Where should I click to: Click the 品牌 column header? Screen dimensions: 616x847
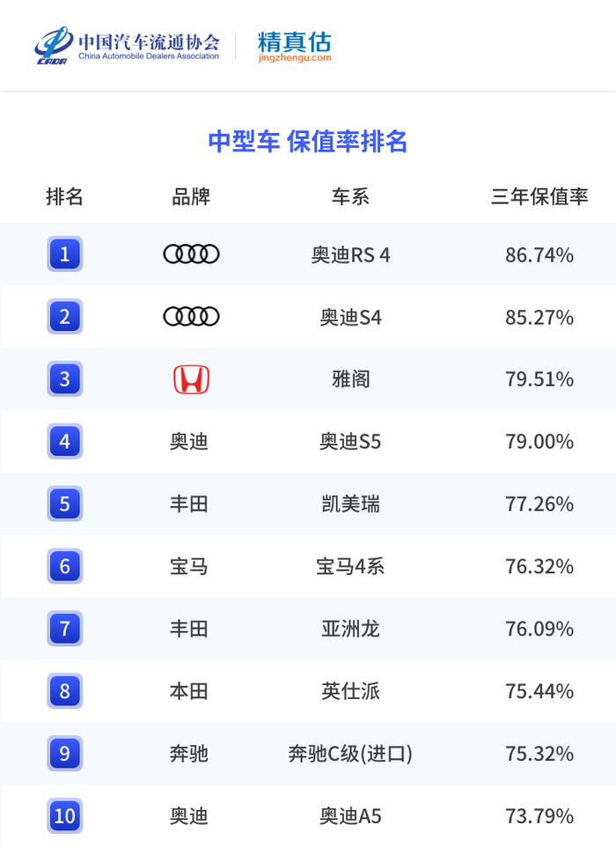click(191, 196)
